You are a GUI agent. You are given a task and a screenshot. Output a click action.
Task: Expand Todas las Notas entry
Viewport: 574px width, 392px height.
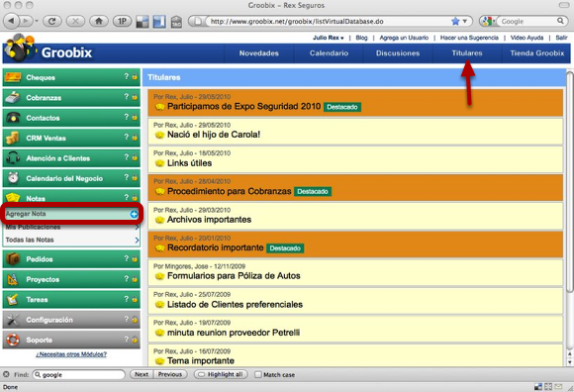[71, 241]
